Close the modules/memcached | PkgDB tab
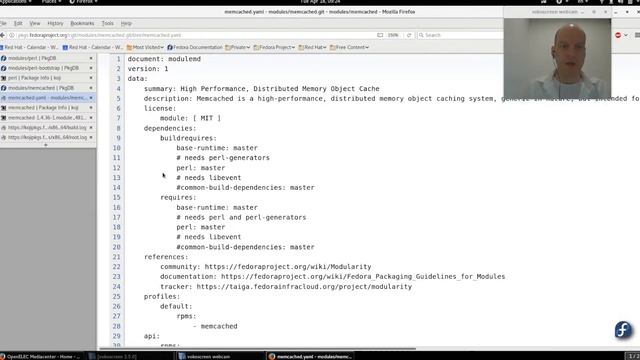This screenshot has width=640, height=360. pos(91,88)
